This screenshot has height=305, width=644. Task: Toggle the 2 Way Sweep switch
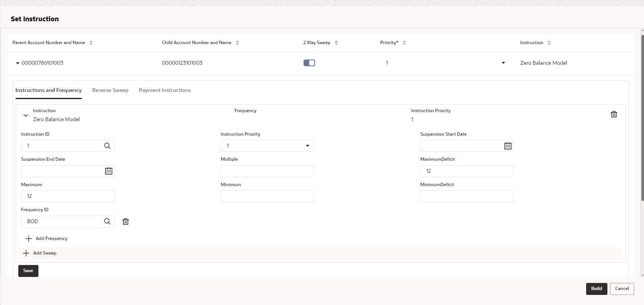(309, 63)
